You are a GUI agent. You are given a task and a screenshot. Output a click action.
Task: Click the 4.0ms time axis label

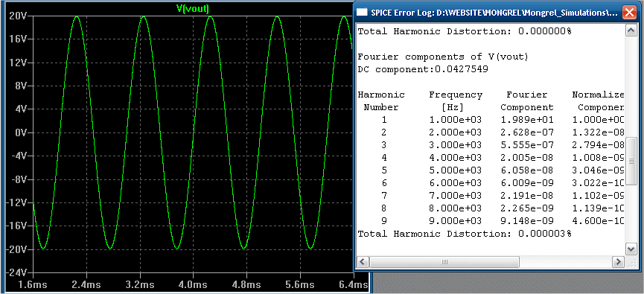193,284
